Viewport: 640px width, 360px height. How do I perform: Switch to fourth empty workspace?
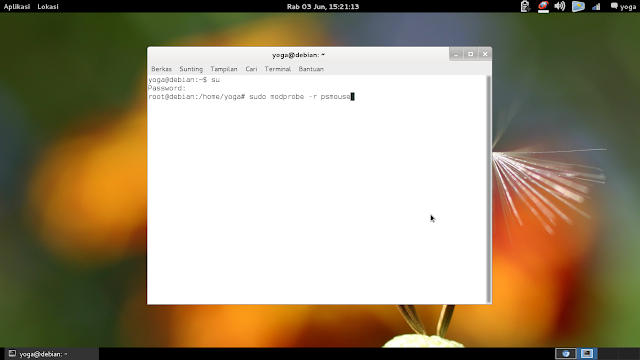pos(629,353)
